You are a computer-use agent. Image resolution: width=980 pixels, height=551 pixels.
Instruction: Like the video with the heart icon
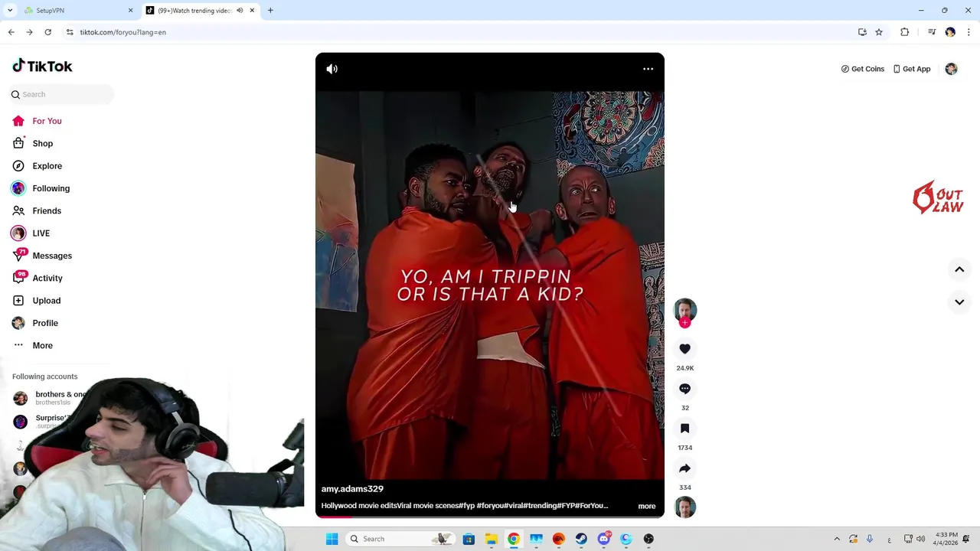[684, 349]
